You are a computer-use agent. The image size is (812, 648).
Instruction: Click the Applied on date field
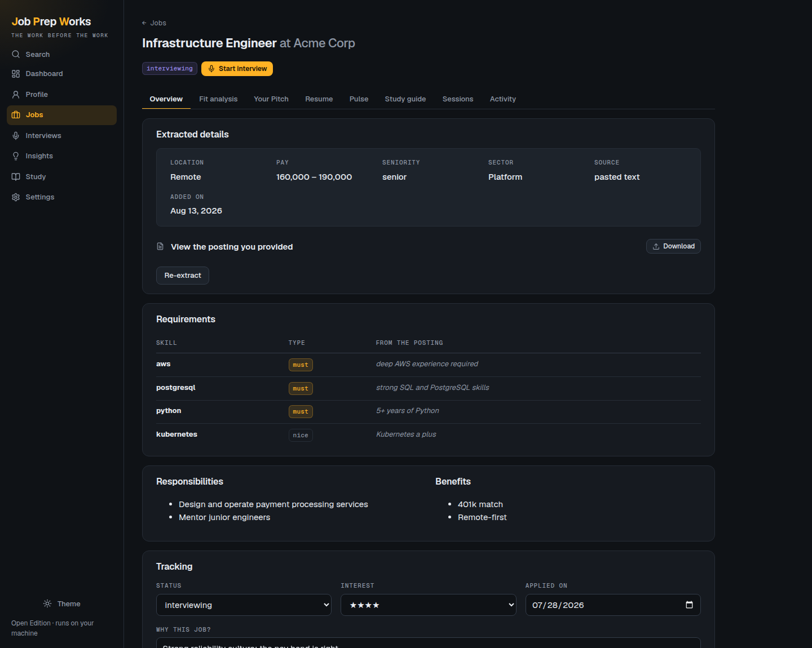pos(613,605)
